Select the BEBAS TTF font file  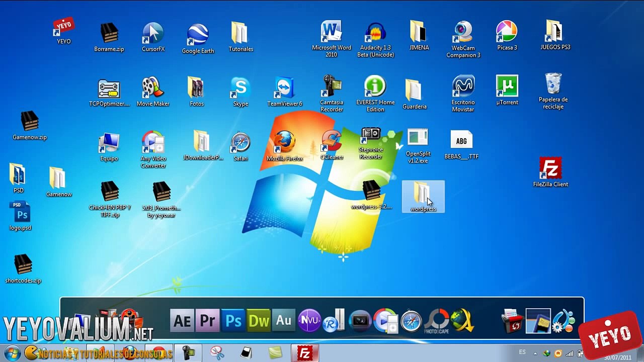point(461,145)
